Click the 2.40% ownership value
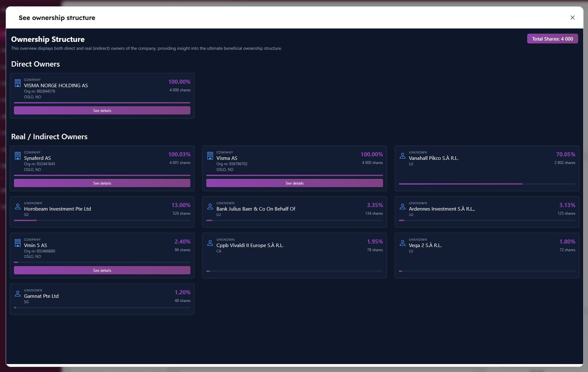Viewport: 588px width, 372px height. 182,242
